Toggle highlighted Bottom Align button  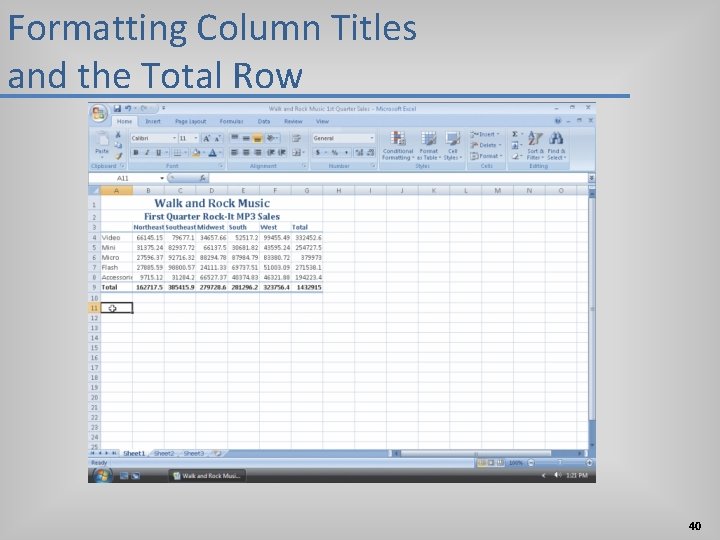click(258, 138)
